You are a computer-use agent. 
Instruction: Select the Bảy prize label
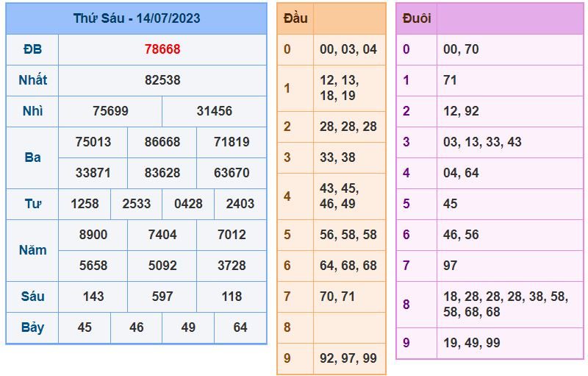pyautogui.click(x=32, y=327)
